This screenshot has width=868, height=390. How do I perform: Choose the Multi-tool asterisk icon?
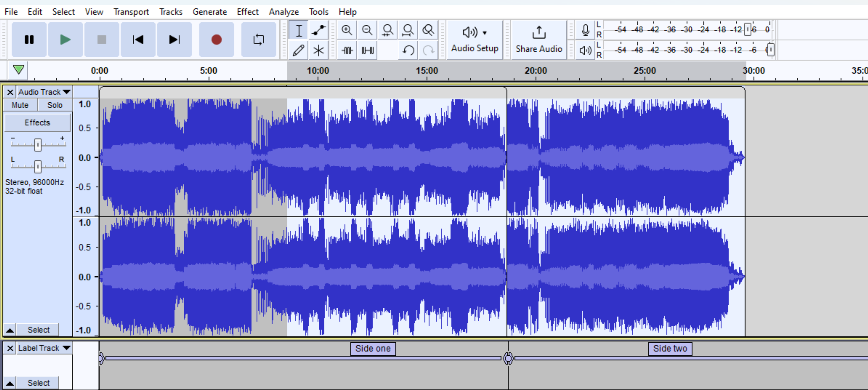(x=318, y=51)
